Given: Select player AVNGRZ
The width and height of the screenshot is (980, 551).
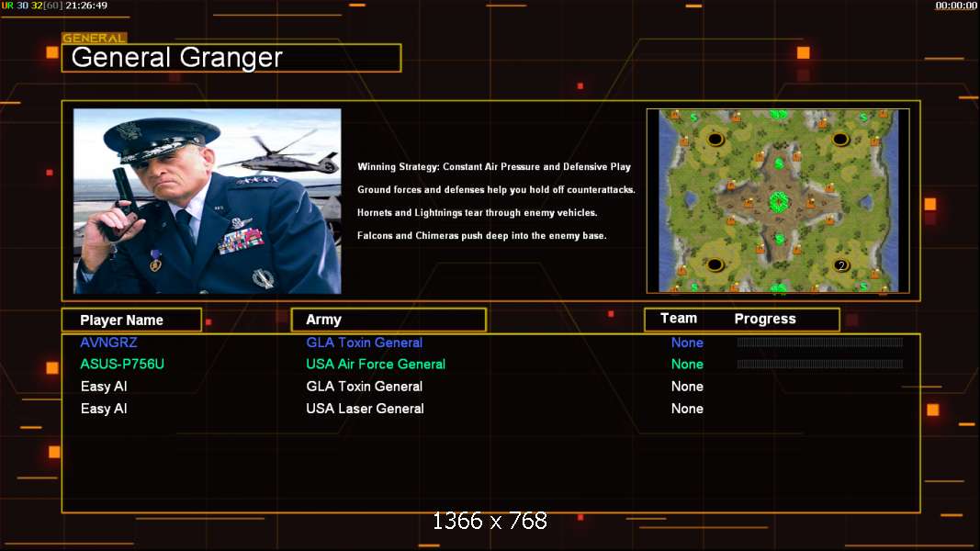Looking at the screenshot, I should click(108, 343).
